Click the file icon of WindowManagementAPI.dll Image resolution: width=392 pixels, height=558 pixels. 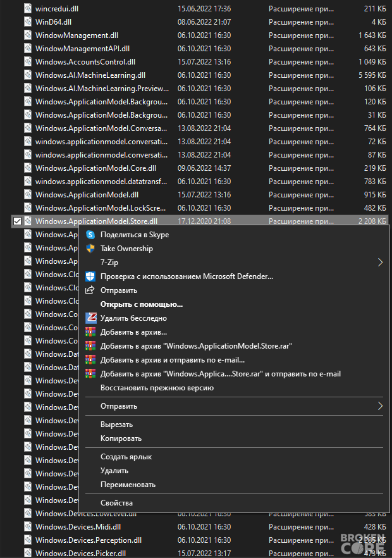[x=28, y=48]
